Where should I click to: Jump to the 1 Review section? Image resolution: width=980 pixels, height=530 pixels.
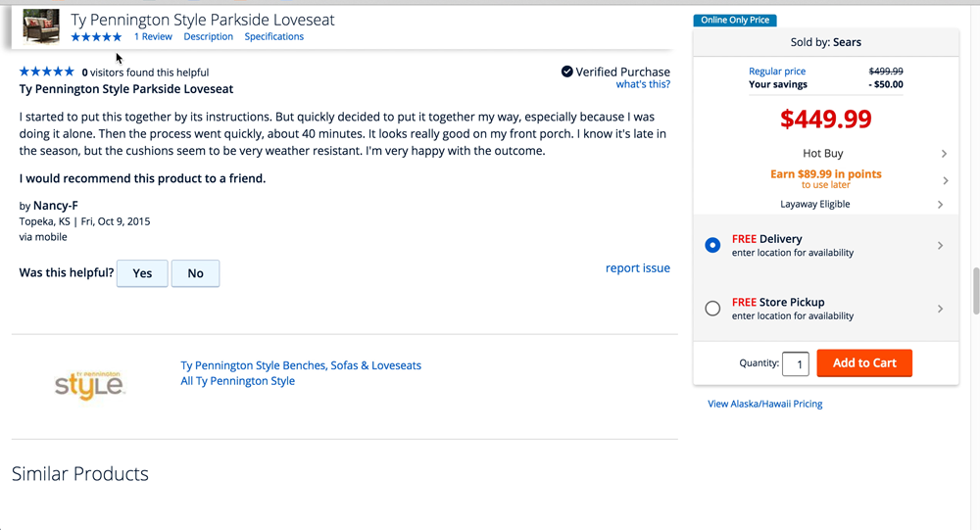[x=153, y=37]
